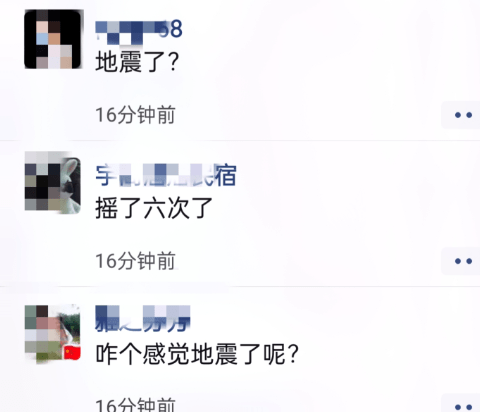Select the comment text '地震了?'
The width and height of the screenshot is (480, 412).
(x=137, y=62)
